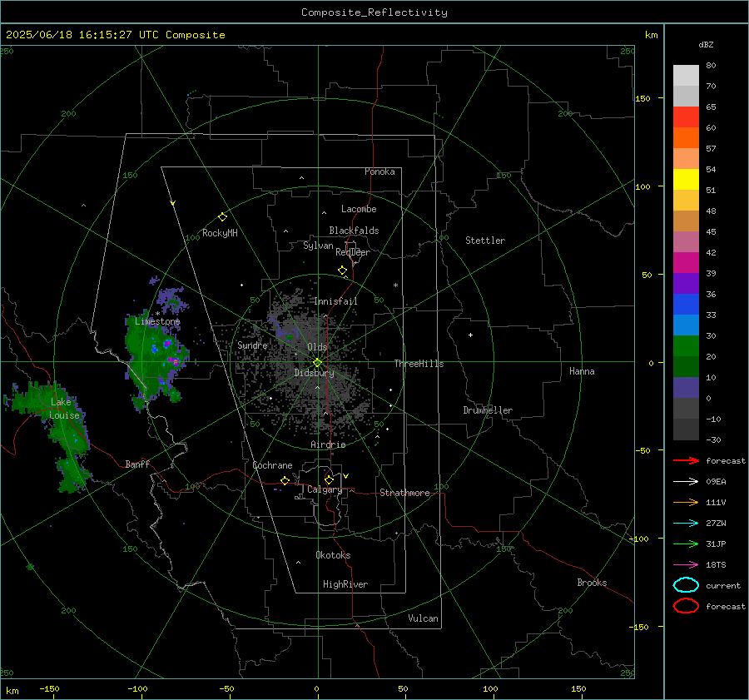Screen dimensions: 749x700
Task: Click the Cochrane label
Action: [272, 465]
